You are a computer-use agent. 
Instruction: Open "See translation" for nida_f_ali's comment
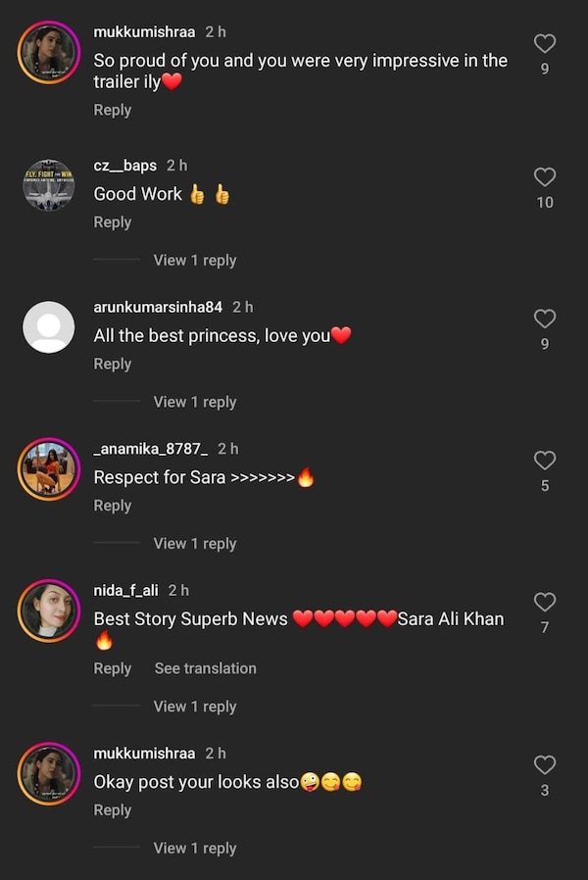[204, 668]
